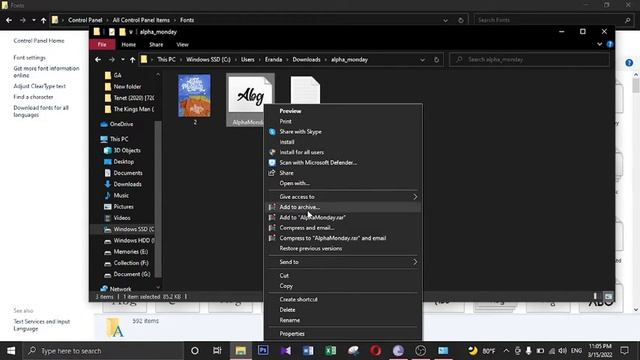Expand the Send to submenu
The width and height of the screenshot is (640, 360).
[x=343, y=262]
